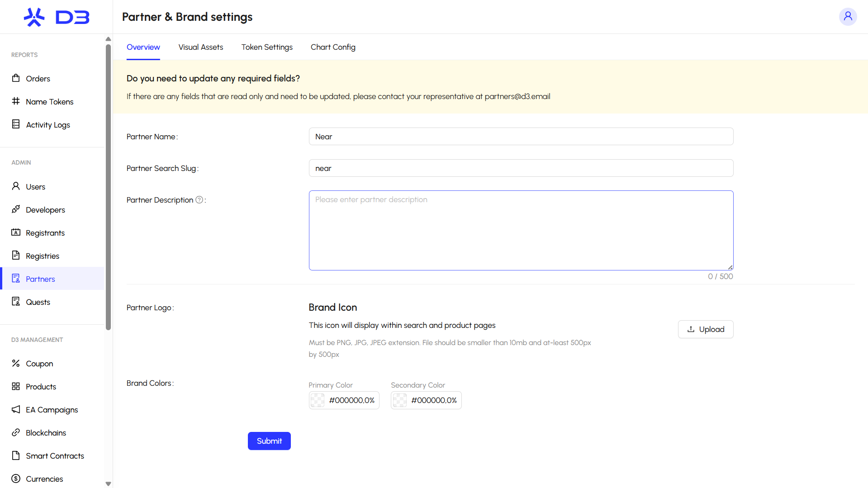Screen dimensions: 868x488
Task: Open Quests in the sidebar
Action: 52,302
